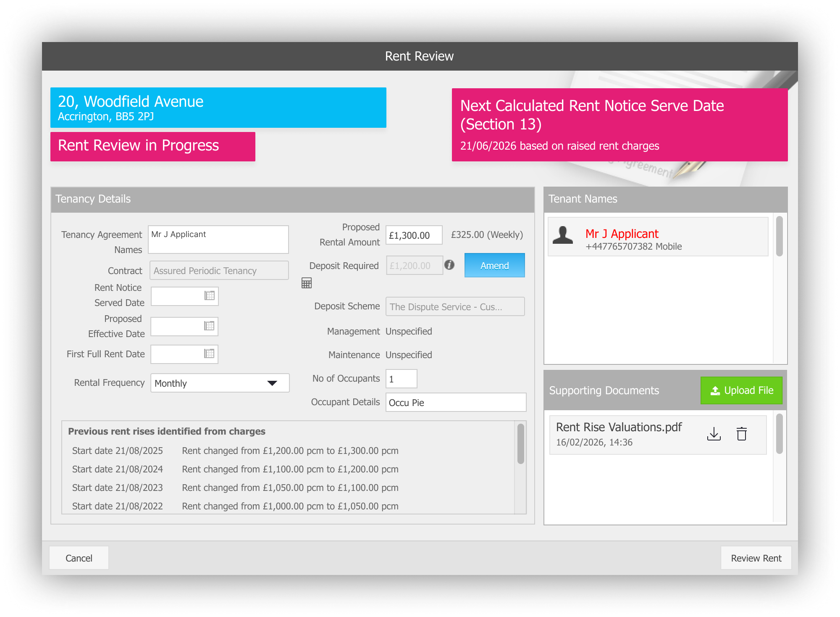This screenshot has height=617, width=840.
Task: Click the First Full Rent Date input
Action: pos(184,354)
